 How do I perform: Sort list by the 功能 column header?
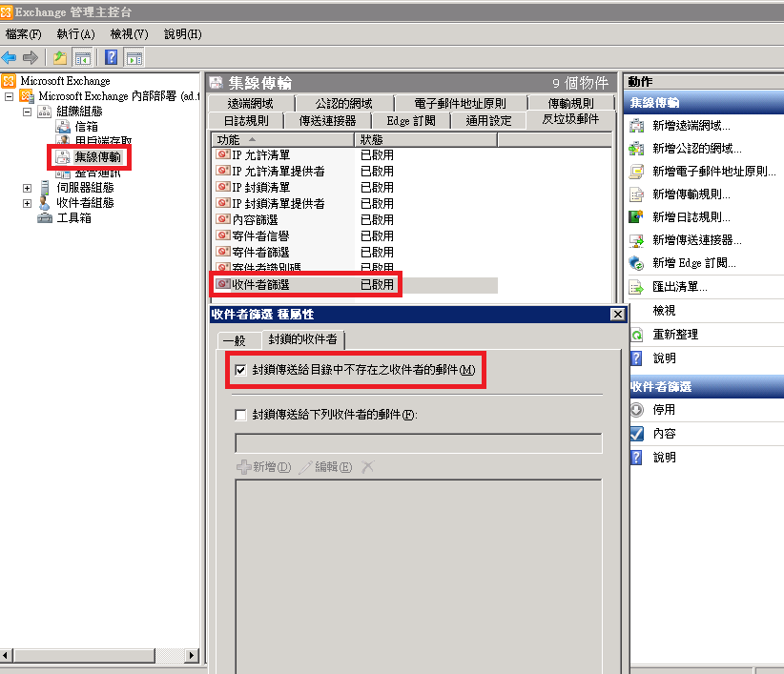(x=283, y=140)
